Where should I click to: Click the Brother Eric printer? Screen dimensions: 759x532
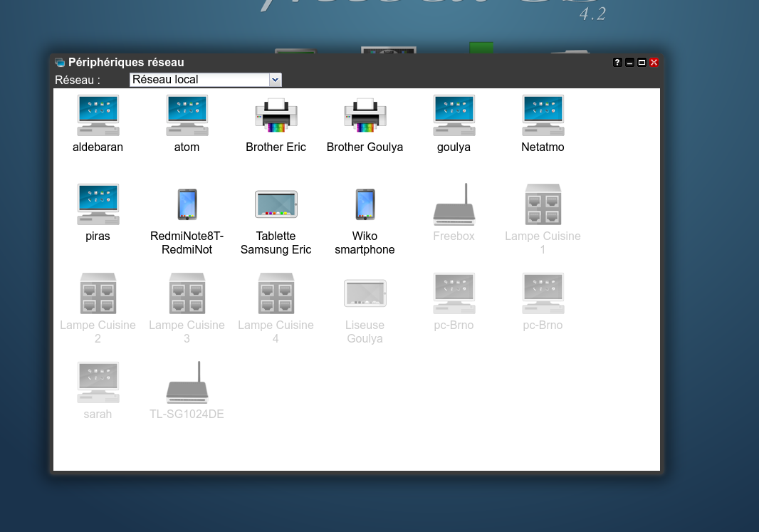pyautogui.click(x=276, y=116)
